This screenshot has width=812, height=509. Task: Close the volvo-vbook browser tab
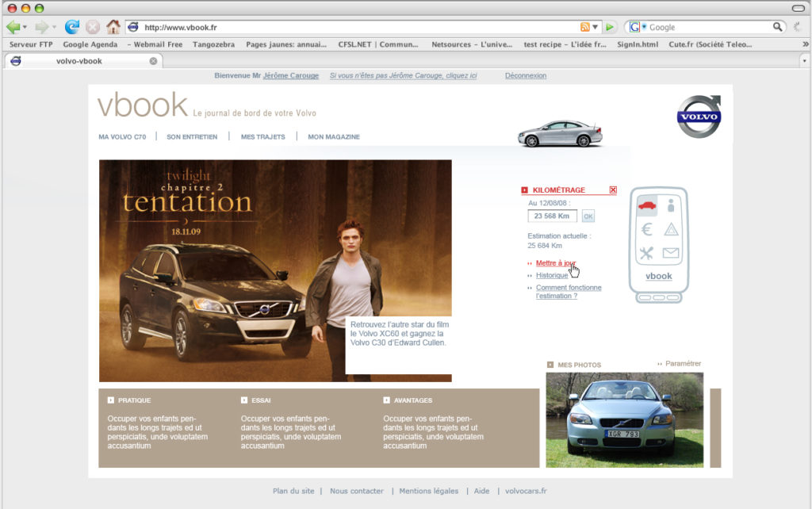[153, 61]
